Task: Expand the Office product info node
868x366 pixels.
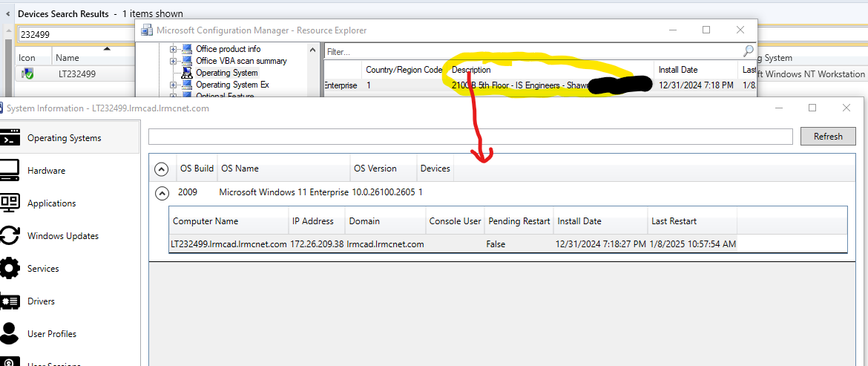Action: tap(174, 49)
